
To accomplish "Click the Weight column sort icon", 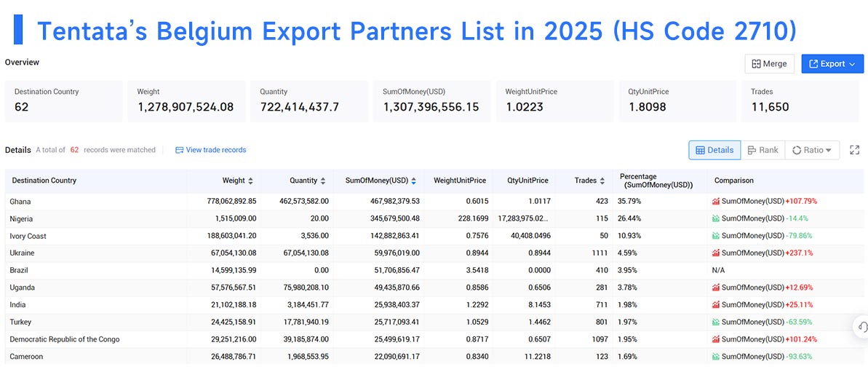I will pos(251,181).
